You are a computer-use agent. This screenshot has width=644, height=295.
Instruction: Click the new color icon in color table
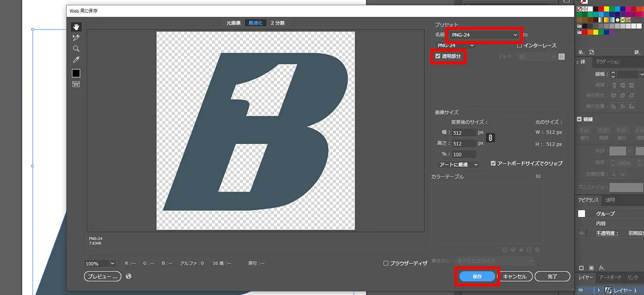tap(529, 250)
